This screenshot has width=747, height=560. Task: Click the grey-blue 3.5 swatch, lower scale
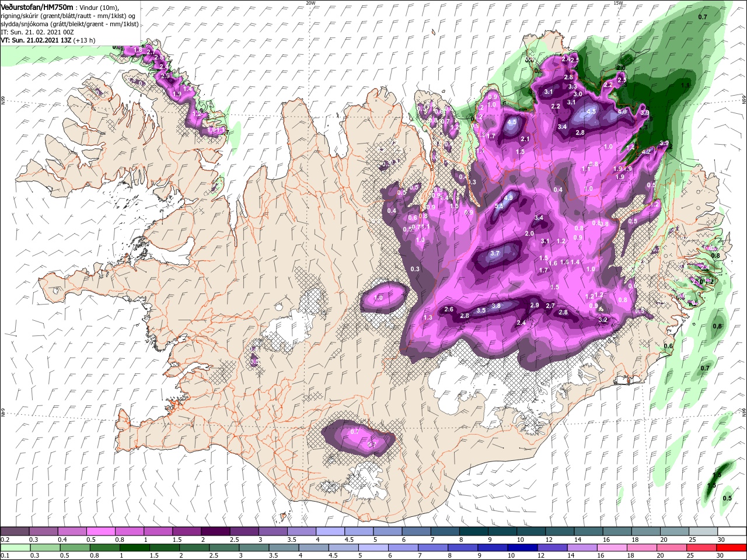[284, 548]
